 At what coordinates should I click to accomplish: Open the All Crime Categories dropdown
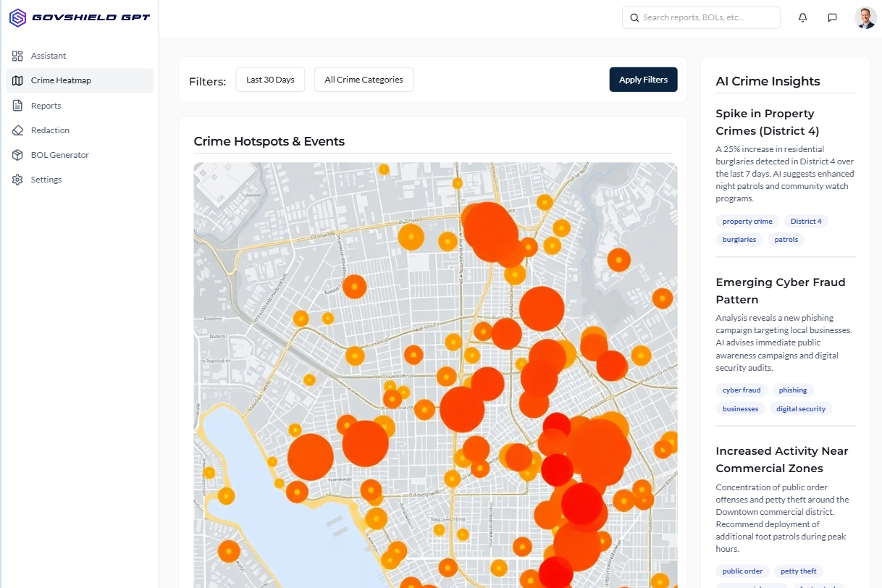pos(364,80)
